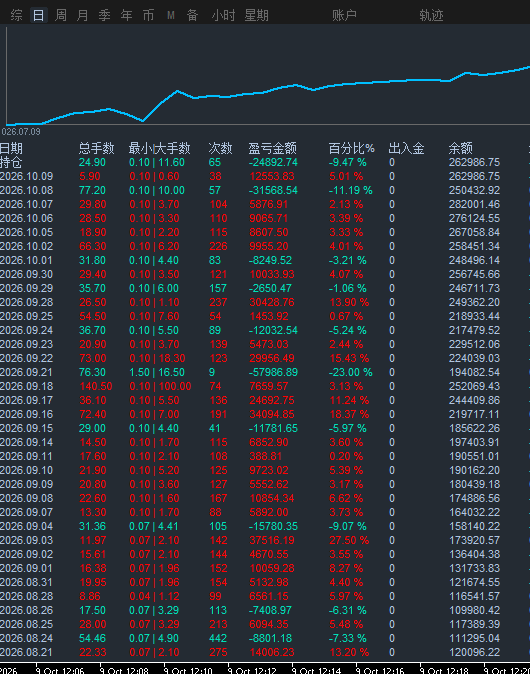Image resolution: width=530 pixels, height=674 pixels.
Task: Click the -23.00 % percentage cell
Action: (x=351, y=373)
